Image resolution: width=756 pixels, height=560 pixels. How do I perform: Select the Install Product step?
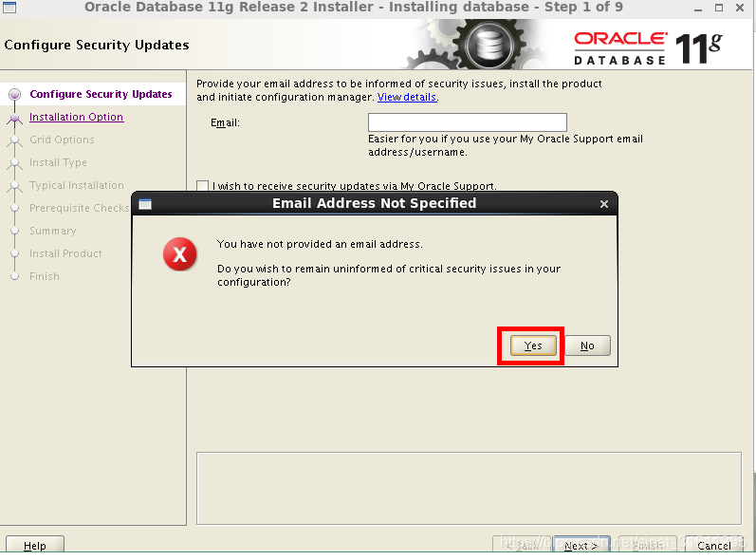click(65, 253)
